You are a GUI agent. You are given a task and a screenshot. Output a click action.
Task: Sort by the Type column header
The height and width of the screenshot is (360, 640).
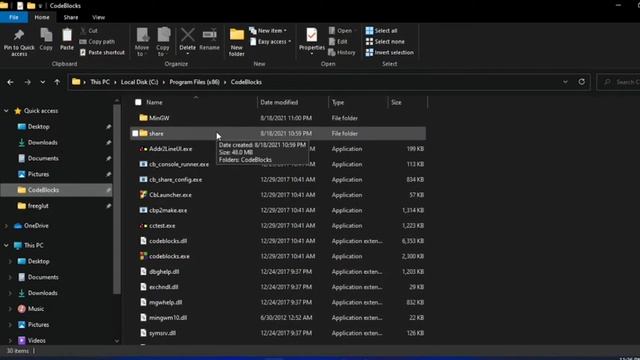pyautogui.click(x=338, y=102)
